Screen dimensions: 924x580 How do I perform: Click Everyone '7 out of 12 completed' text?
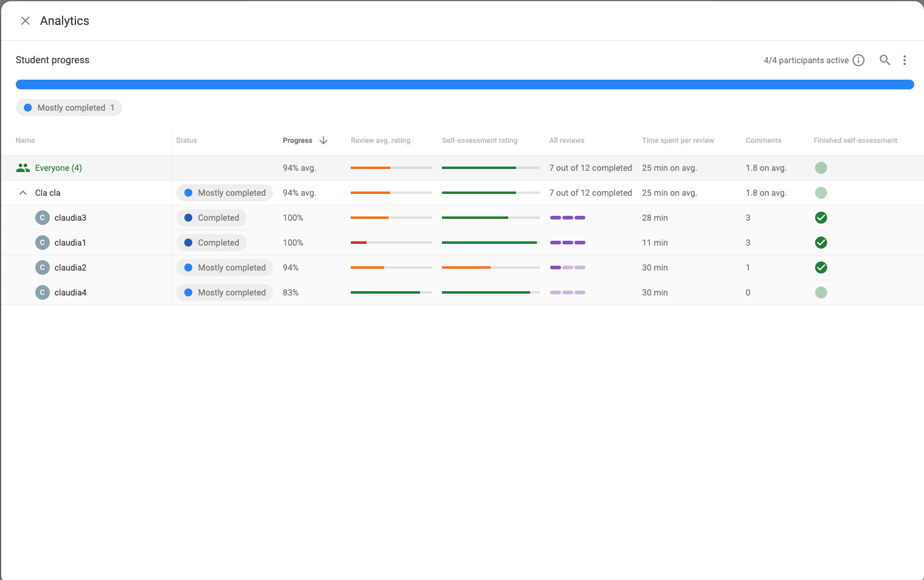point(591,168)
